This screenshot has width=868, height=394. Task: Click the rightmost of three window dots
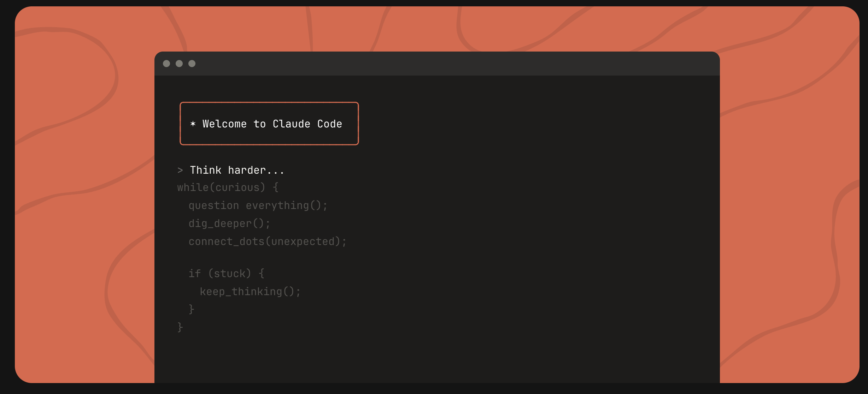pyautogui.click(x=192, y=64)
